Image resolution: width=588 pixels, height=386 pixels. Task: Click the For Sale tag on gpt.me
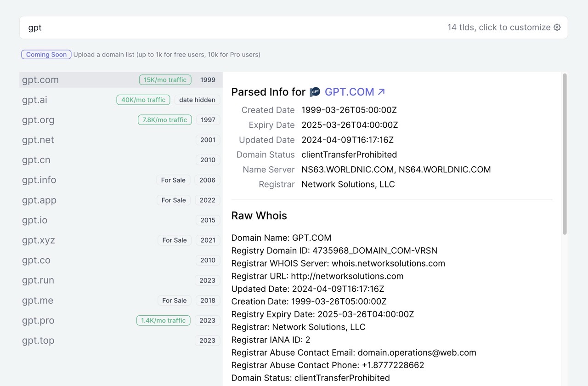(x=175, y=300)
